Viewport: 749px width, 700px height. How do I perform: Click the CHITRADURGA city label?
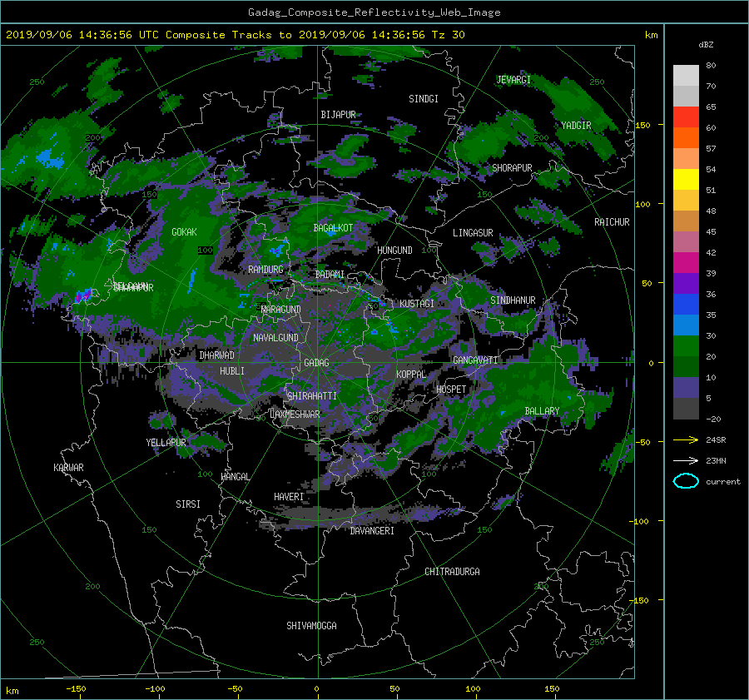(452, 572)
